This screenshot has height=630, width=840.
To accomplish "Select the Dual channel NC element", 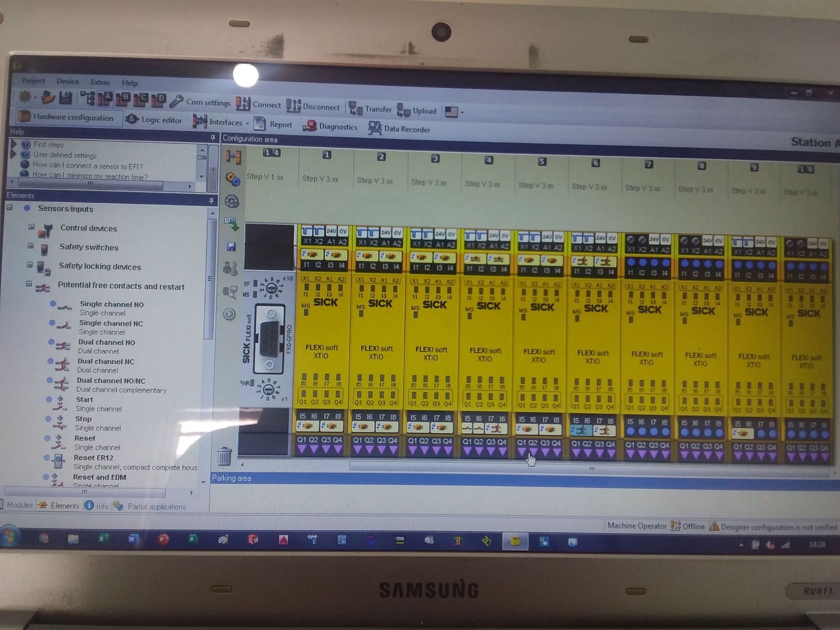I will (x=105, y=362).
